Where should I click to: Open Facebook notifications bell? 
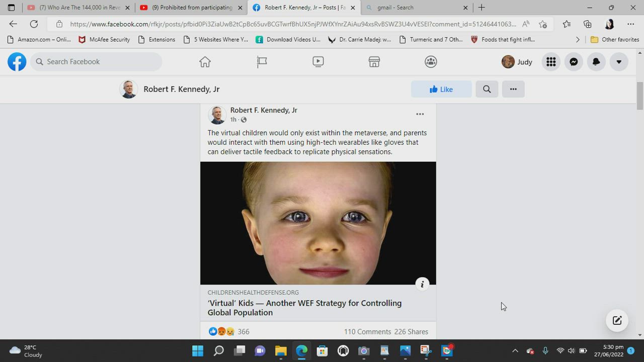point(596,62)
